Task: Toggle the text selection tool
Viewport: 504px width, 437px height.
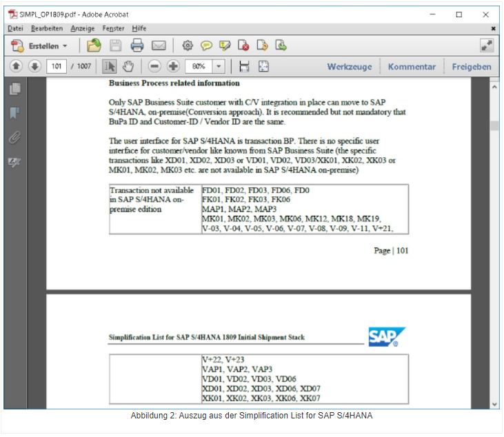Action: pyautogui.click(x=109, y=67)
